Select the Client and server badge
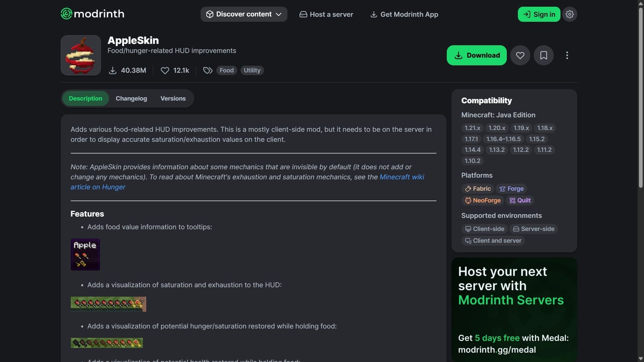The height and width of the screenshot is (362, 644). pos(493,241)
